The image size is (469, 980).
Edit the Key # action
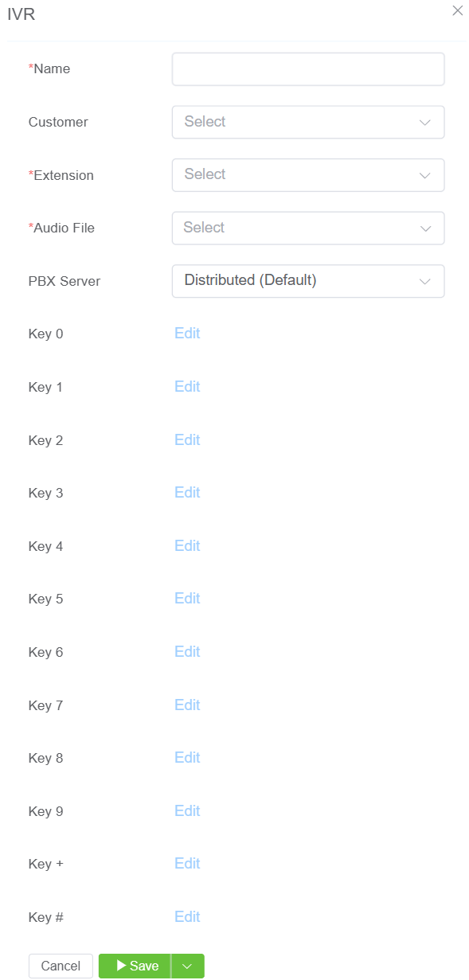pyautogui.click(x=187, y=917)
